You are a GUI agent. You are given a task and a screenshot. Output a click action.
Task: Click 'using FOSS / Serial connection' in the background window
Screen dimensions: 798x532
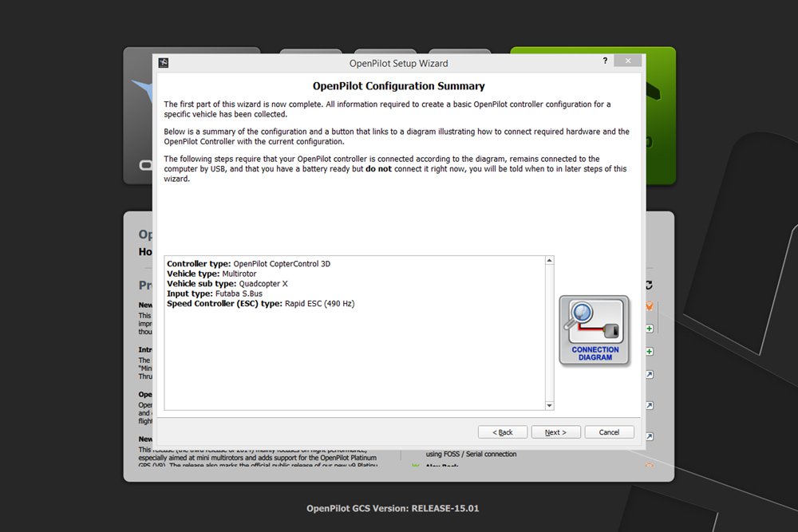coord(472,454)
